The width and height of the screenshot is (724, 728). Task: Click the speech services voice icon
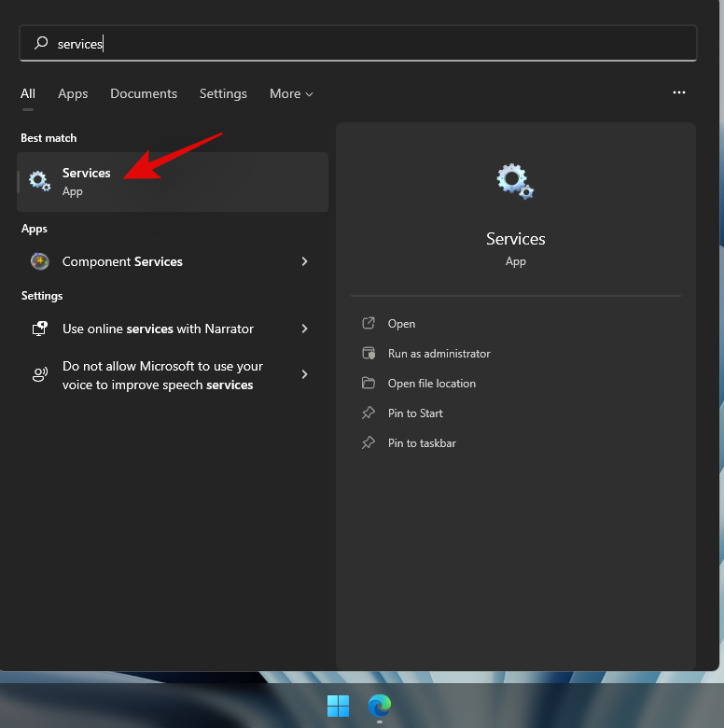39,375
